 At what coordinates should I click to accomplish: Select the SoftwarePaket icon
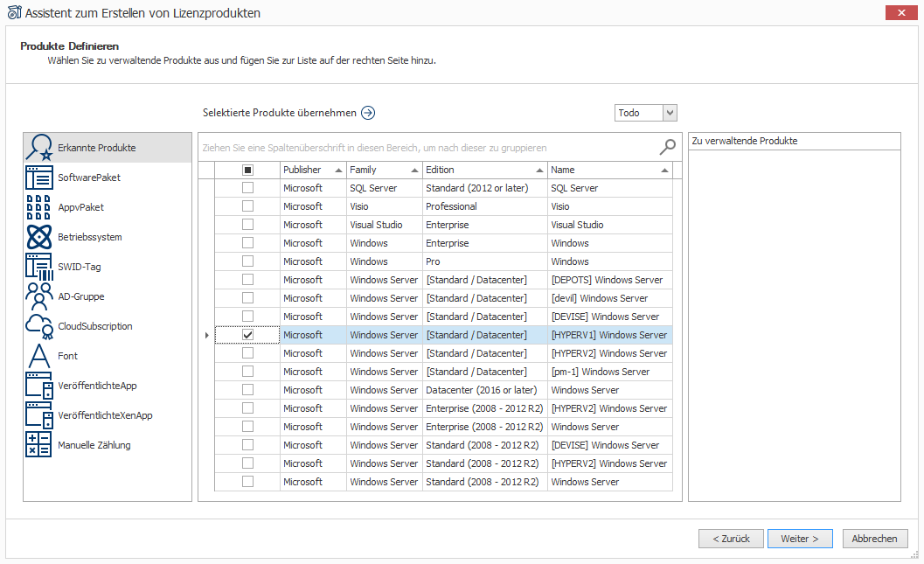pos(38,178)
